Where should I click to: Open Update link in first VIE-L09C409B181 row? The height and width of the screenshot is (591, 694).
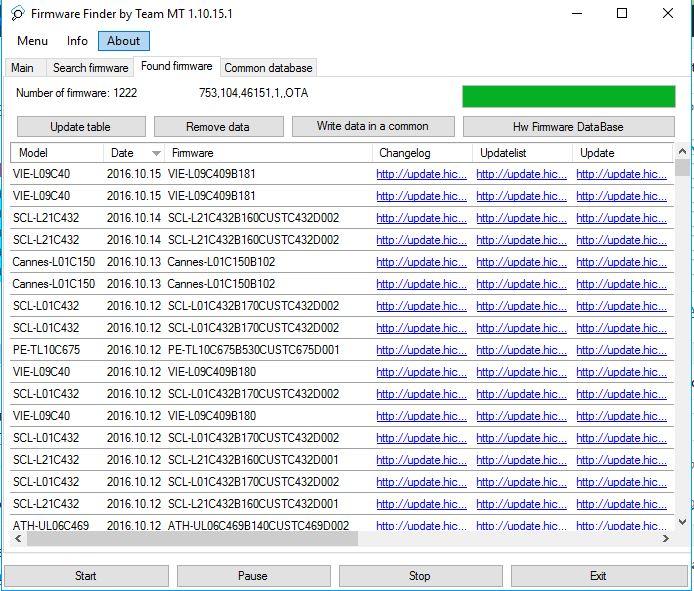pyautogui.click(x=621, y=174)
